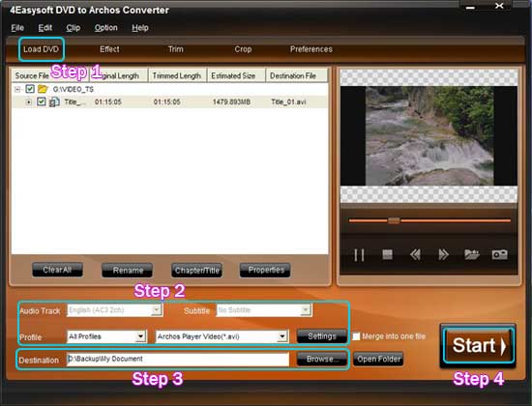This screenshot has width=532, height=406.
Task: Open the Help menu
Action: (140, 28)
